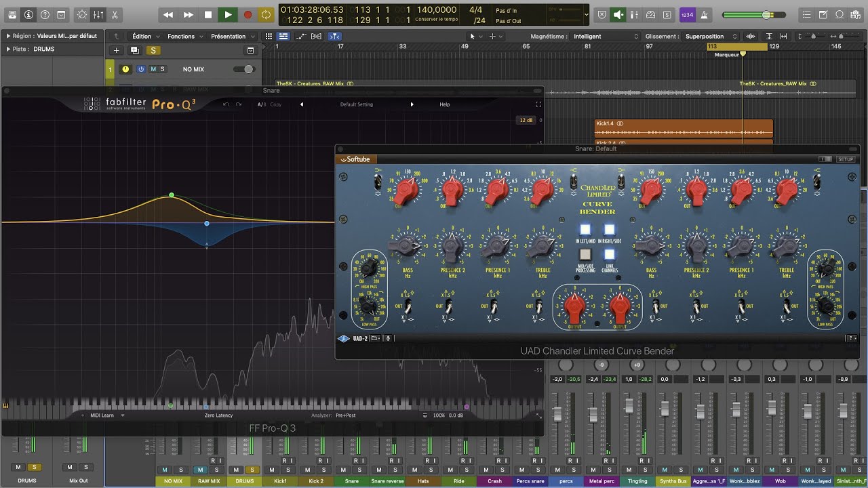Toggle IN LEFT/MID button on Curve Bender
This screenshot has height=488, width=868.
585,230
